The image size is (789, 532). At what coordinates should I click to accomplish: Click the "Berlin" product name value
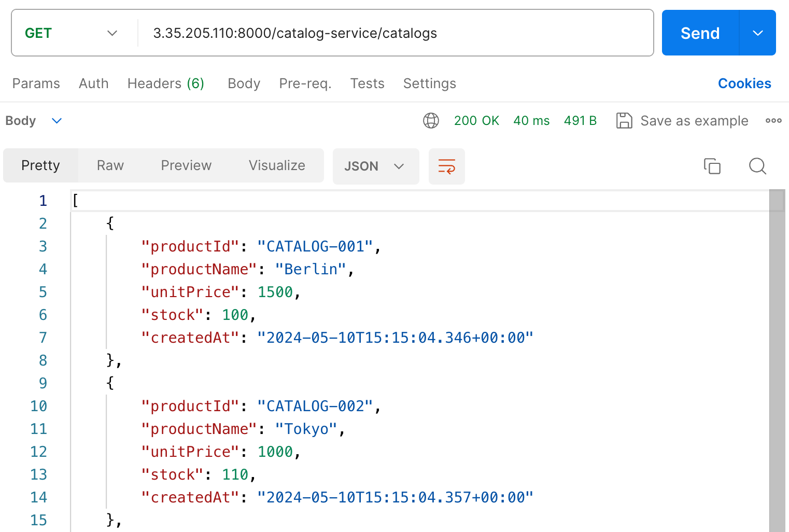(x=311, y=269)
